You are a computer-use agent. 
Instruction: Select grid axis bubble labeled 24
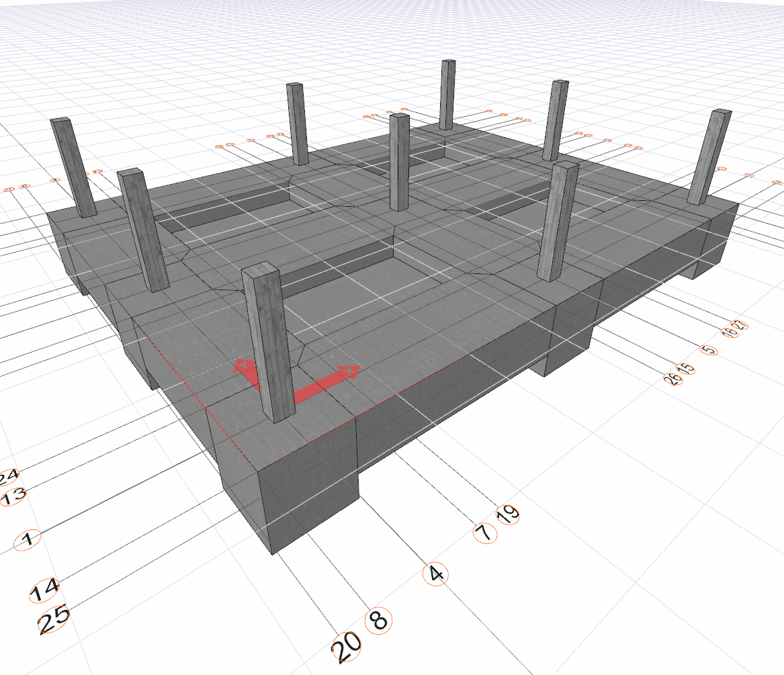[x=9, y=477]
